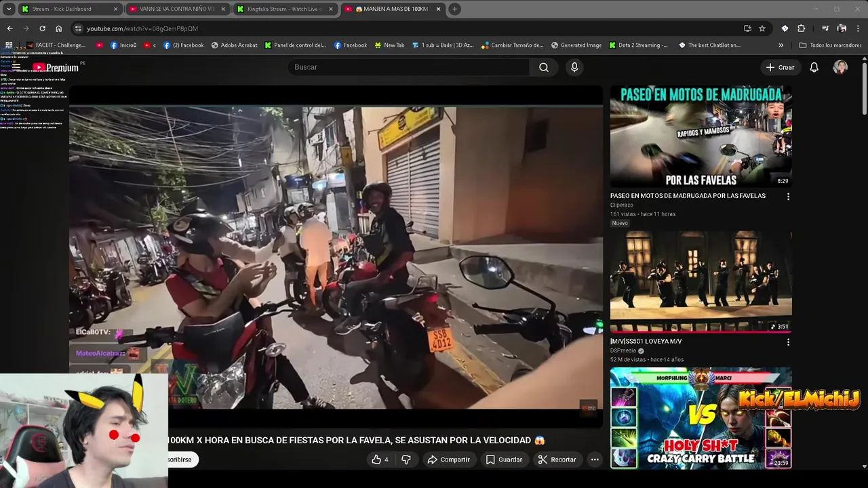The height and width of the screenshot is (488, 868).
Task: Open the DSPmedia channel name
Action: click(x=623, y=350)
